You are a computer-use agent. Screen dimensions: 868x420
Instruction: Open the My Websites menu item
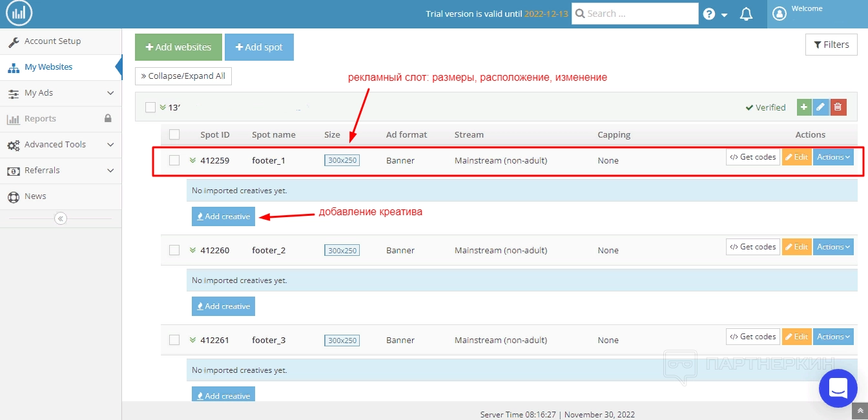pyautogui.click(x=61, y=67)
